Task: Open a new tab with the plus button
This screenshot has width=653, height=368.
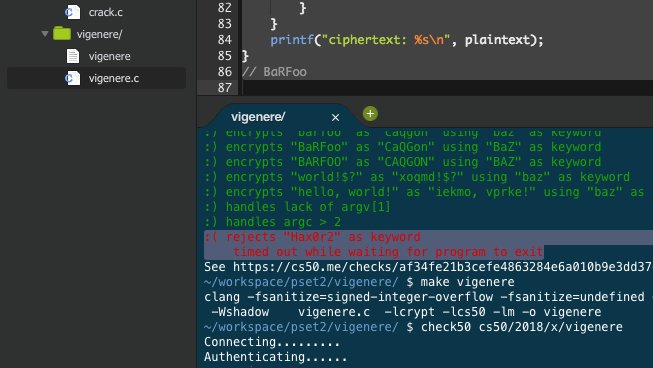Action: tap(370, 114)
